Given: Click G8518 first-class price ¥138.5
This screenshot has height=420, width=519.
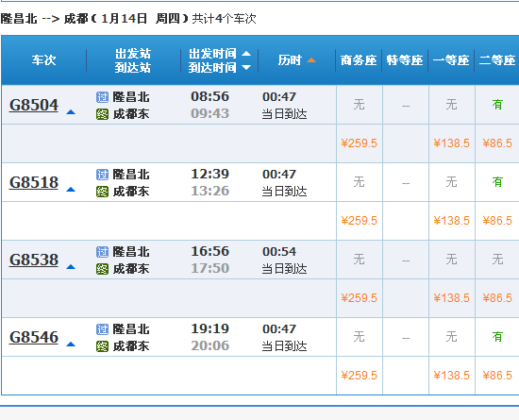Looking at the screenshot, I should 451,221.
